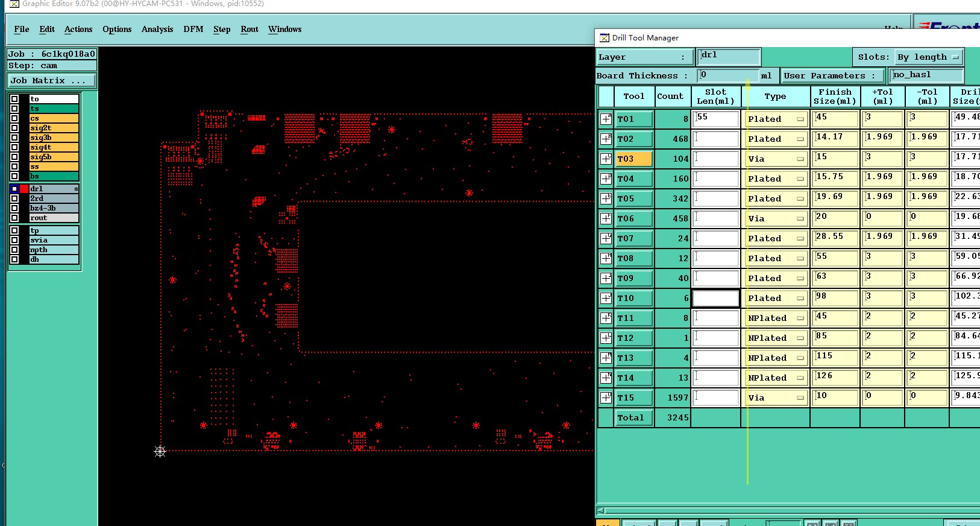The height and width of the screenshot is (526, 980).
Task: Toggle display of the 'bs' layer
Action: pyautogui.click(x=14, y=176)
